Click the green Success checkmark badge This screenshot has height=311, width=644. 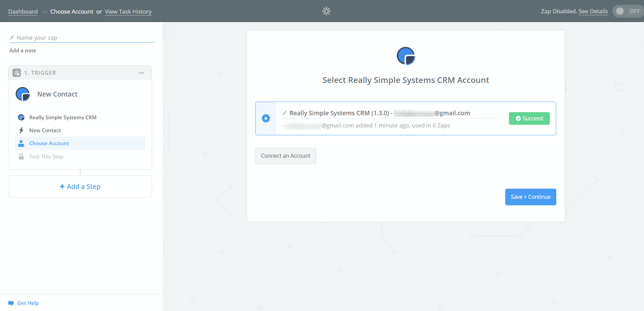tap(529, 118)
